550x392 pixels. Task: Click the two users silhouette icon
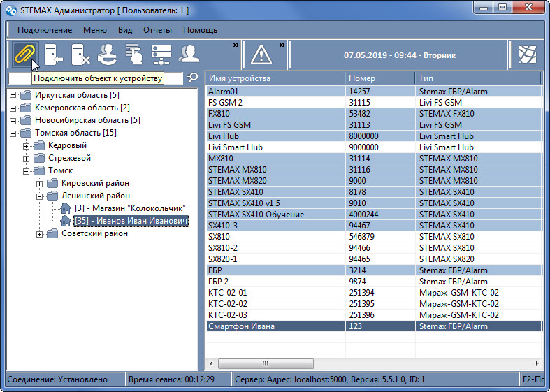(x=189, y=55)
